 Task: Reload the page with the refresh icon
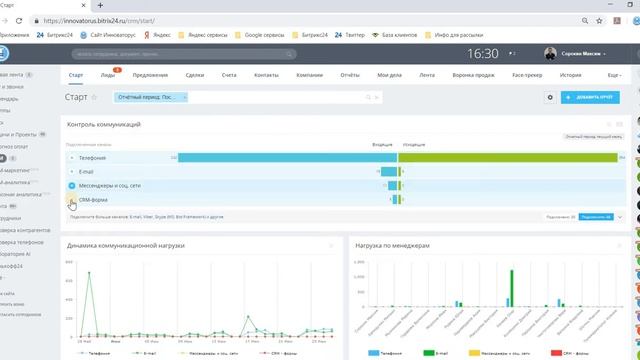(19, 21)
